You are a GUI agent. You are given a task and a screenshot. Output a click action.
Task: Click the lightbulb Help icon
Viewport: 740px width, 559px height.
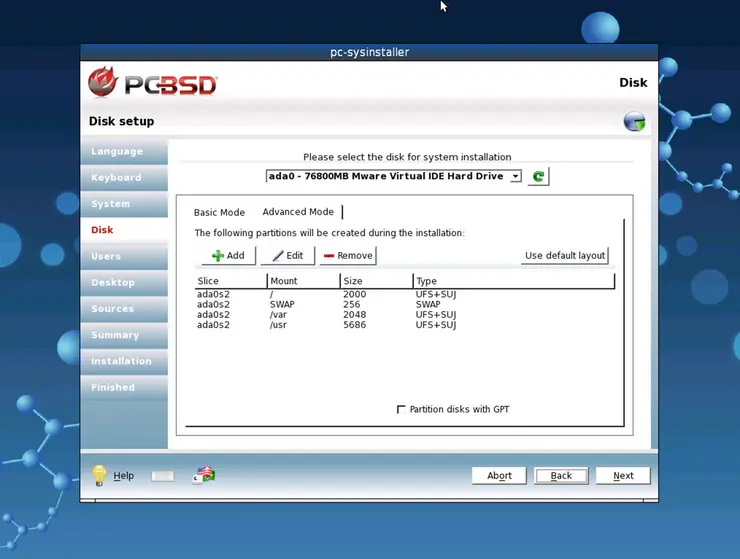[x=99, y=475]
